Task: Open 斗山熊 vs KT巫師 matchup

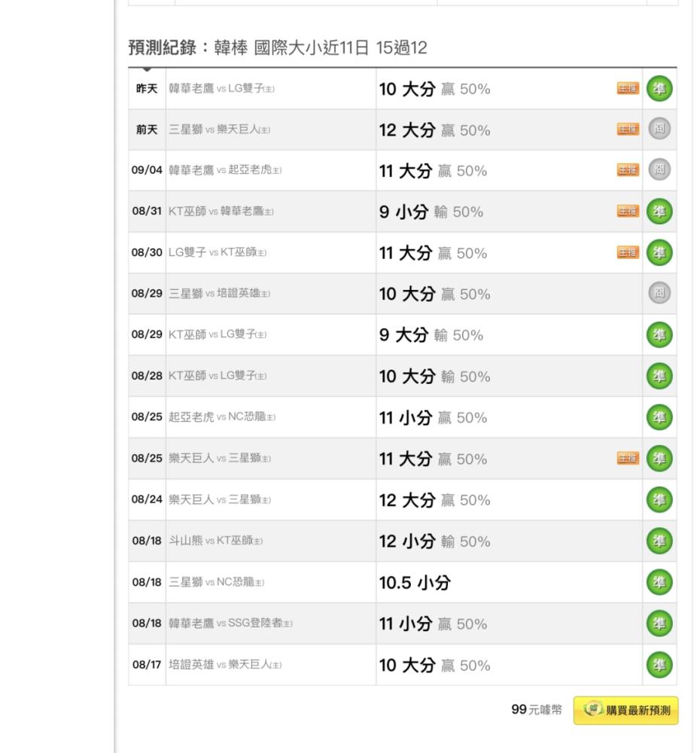Action: (x=215, y=541)
